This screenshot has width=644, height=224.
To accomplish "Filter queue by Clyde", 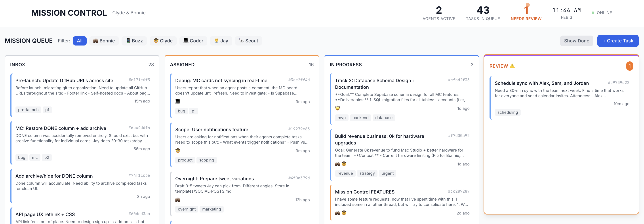I will (x=163, y=41).
